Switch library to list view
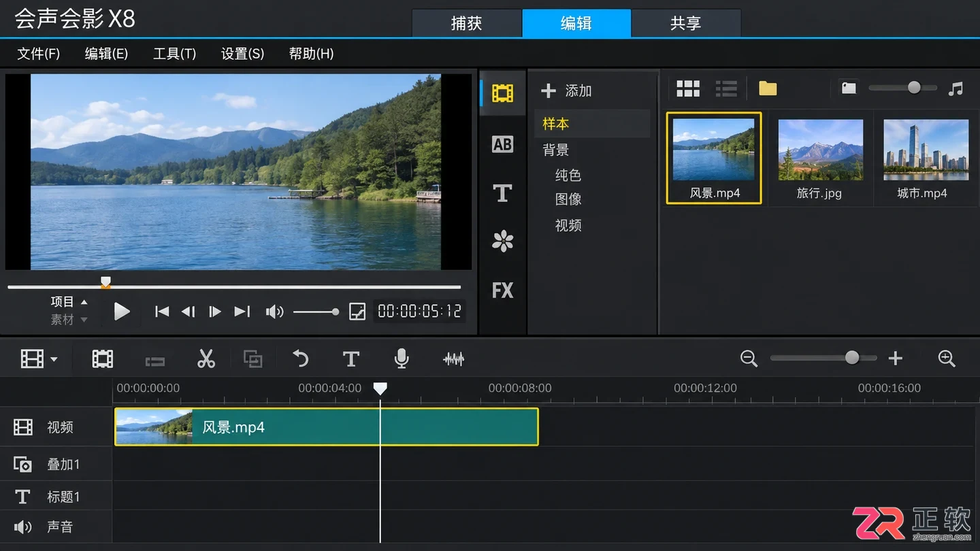 (x=726, y=88)
